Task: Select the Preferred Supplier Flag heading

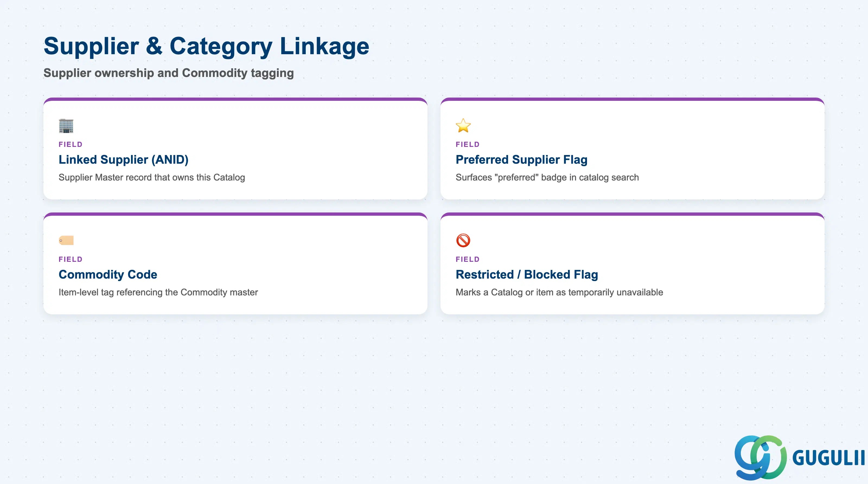Action: 521,160
